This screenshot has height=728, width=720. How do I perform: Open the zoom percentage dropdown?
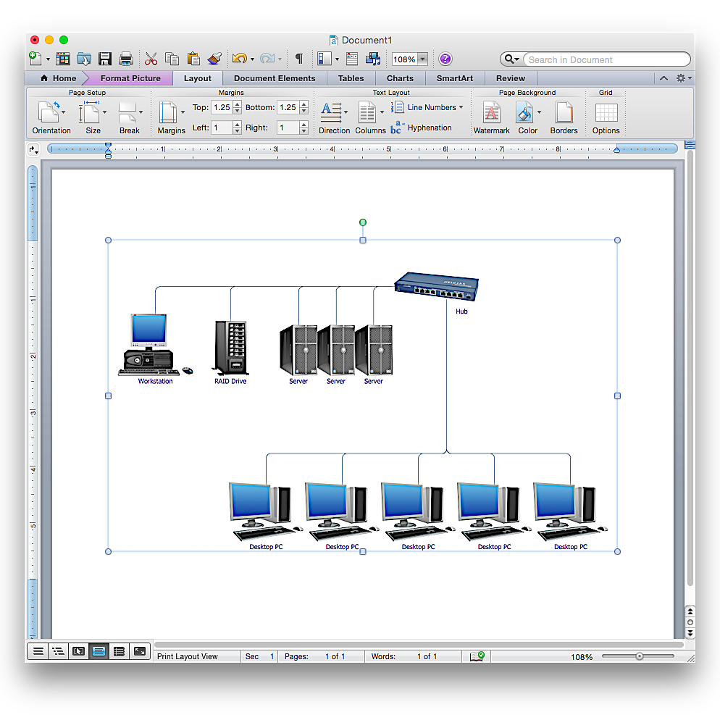(422, 59)
